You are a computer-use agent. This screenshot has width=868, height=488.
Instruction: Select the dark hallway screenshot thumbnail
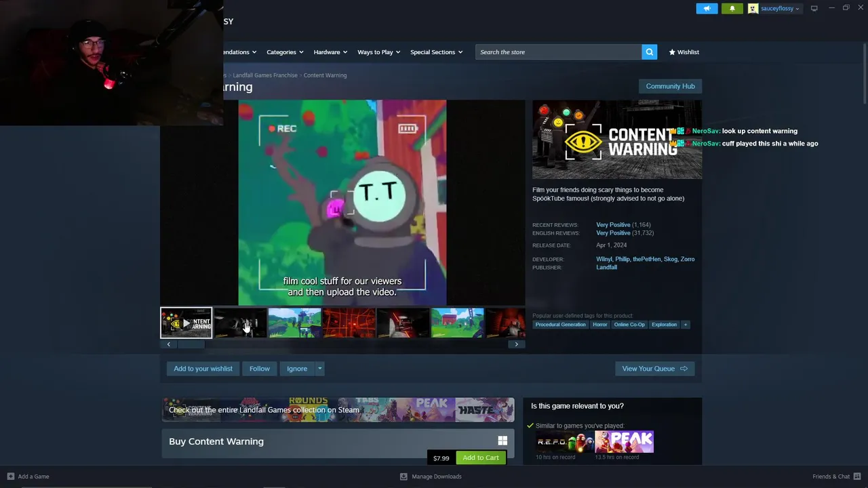click(240, 323)
